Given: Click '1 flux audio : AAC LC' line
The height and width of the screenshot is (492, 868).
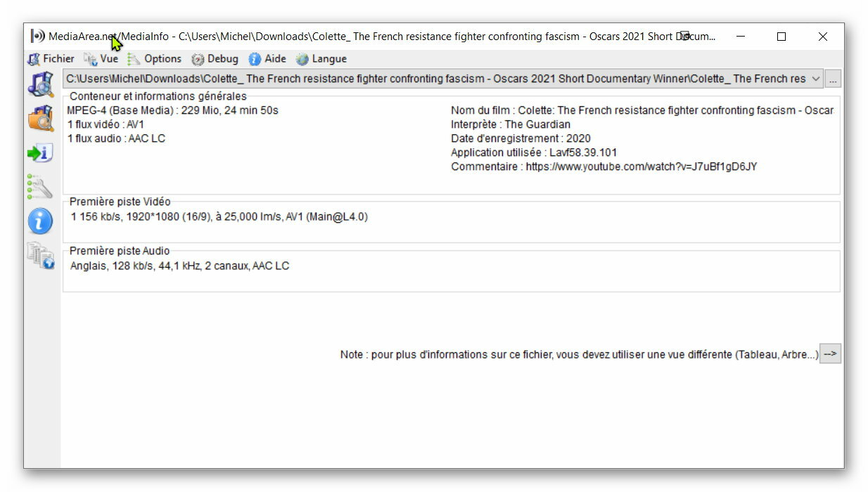Looking at the screenshot, I should pos(116,138).
